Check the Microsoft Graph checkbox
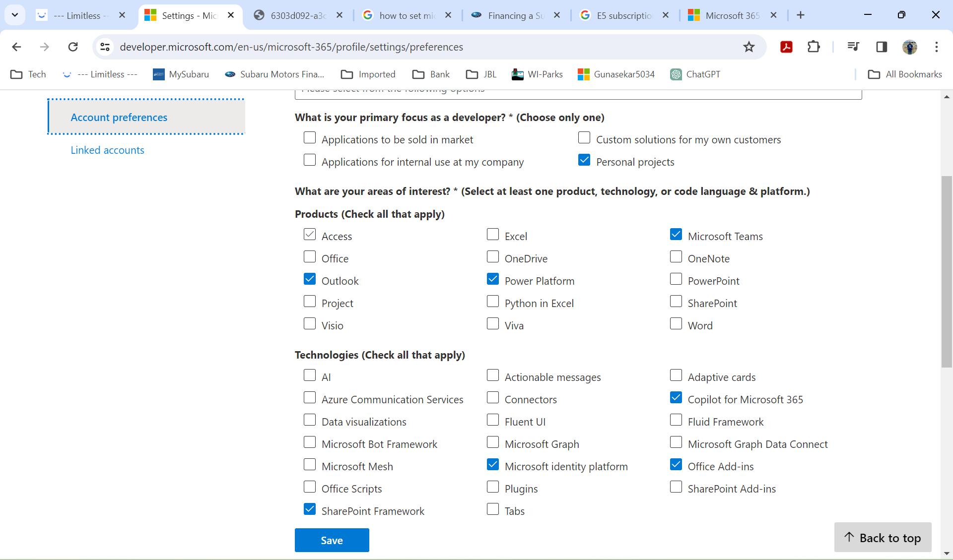 tap(493, 442)
